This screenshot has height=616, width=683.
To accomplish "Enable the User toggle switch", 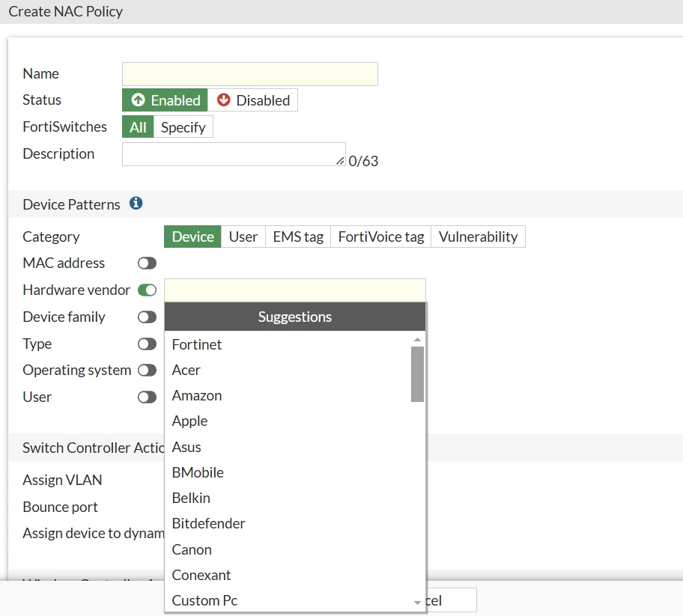I will click(148, 397).
